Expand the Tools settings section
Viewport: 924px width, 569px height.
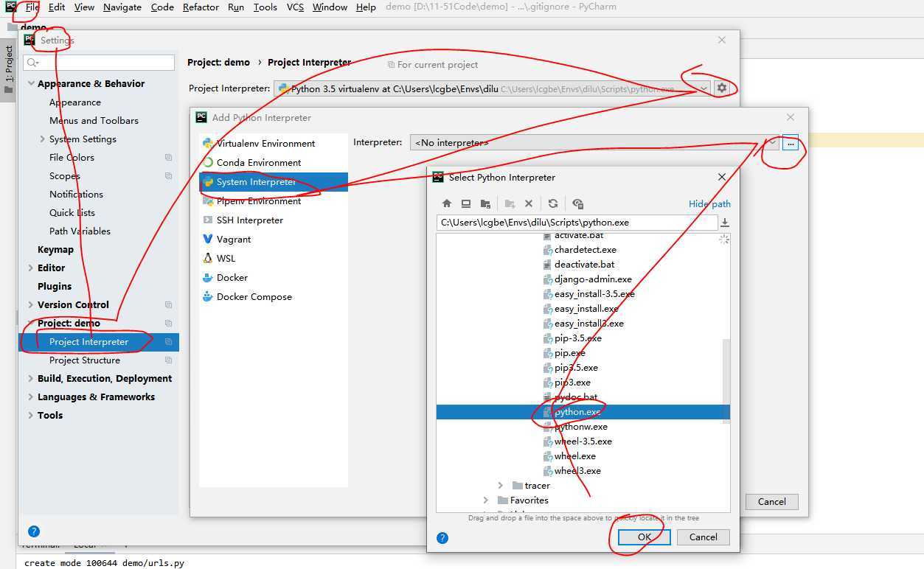point(31,416)
